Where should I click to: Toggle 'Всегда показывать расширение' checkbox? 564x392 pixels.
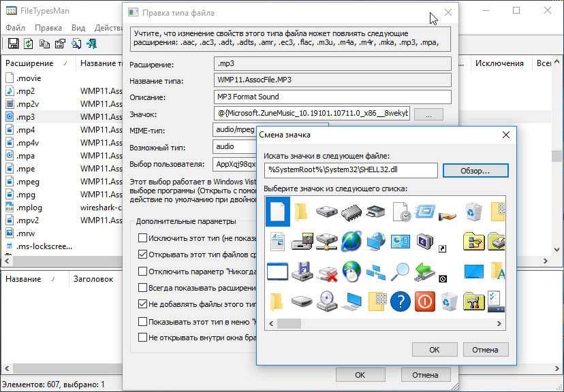point(143,288)
